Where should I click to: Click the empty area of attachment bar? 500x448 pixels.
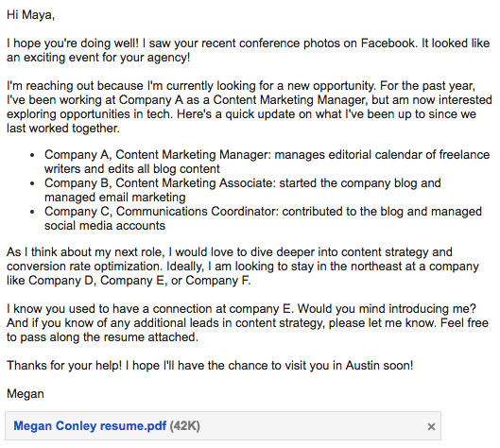coord(313,426)
